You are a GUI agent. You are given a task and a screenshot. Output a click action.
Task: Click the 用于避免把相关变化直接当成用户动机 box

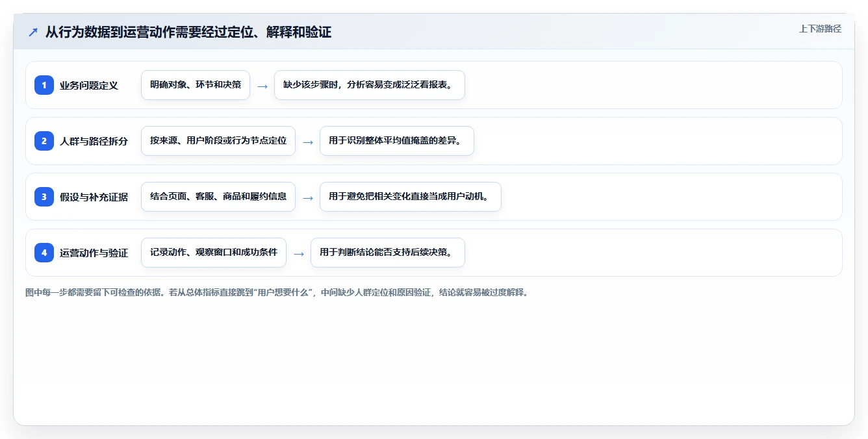pyautogui.click(x=411, y=197)
